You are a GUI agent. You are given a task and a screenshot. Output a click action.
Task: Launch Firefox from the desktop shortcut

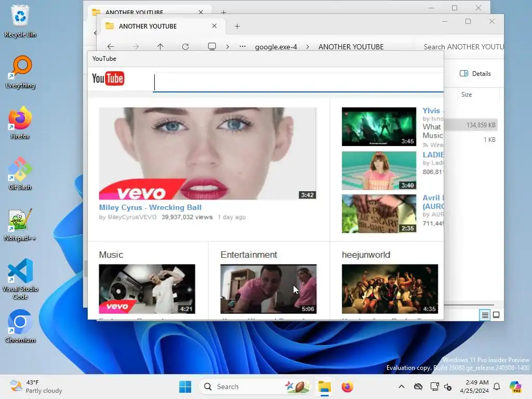point(20,123)
